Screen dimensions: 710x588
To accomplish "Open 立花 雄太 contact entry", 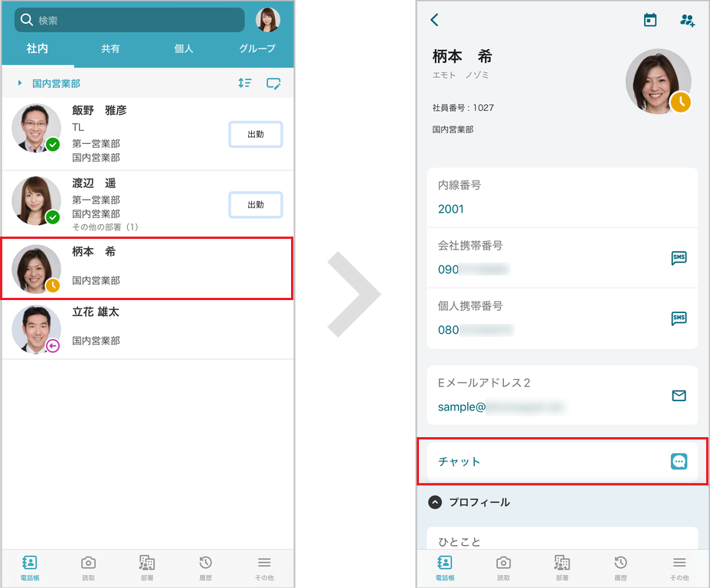I will [148, 329].
